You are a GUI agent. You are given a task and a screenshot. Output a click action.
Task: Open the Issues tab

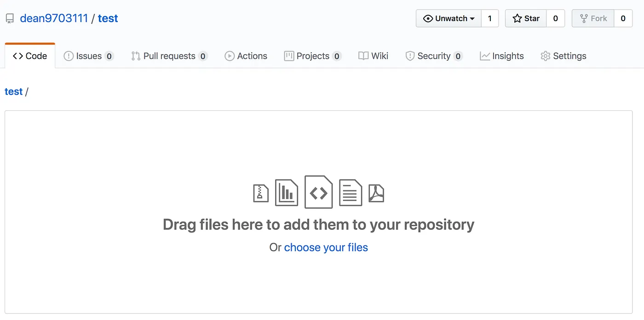point(88,56)
